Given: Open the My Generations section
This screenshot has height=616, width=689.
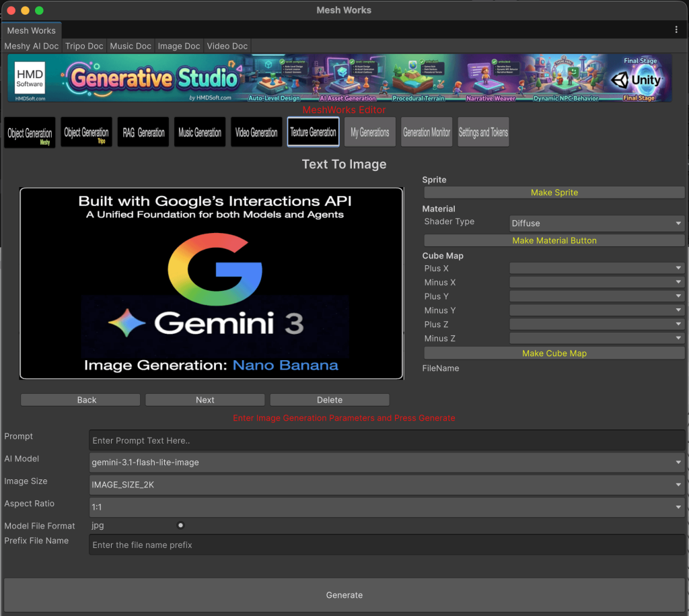Looking at the screenshot, I should tap(370, 132).
